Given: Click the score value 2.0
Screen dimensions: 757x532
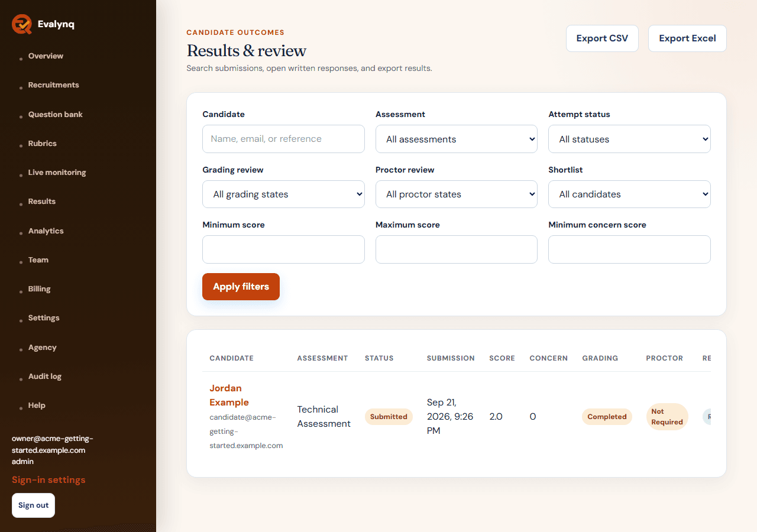Looking at the screenshot, I should (496, 417).
